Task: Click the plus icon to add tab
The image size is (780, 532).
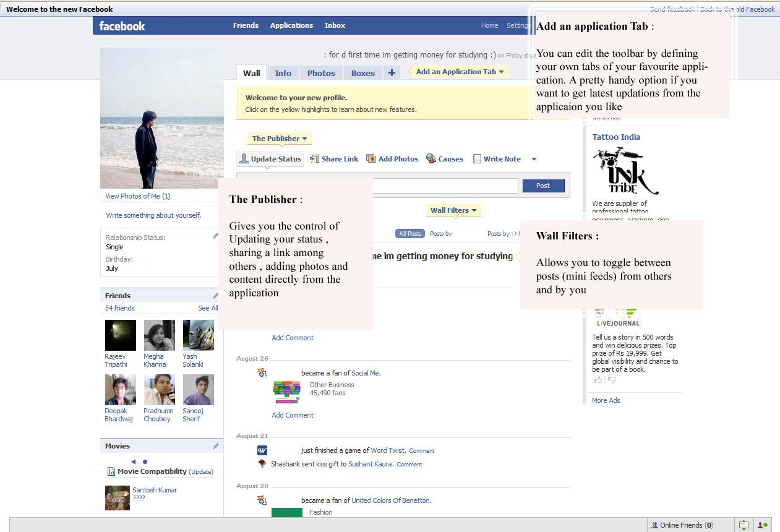Action: (x=392, y=73)
